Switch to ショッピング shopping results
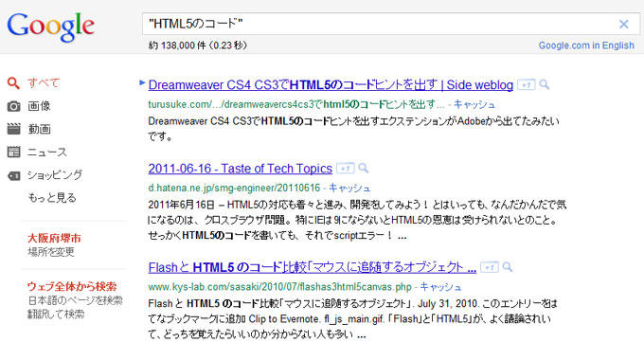Viewport: 644px width, 342px height. coord(55,175)
